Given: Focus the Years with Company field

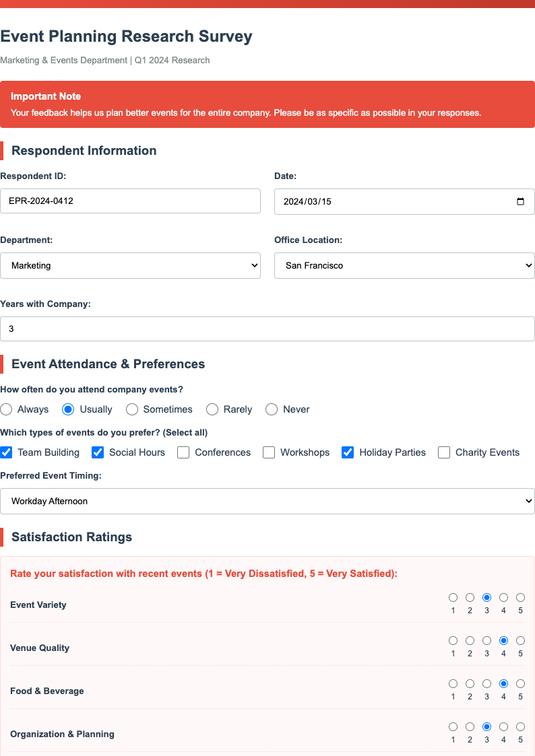Looking at the screenshot, I should tap(267, 329).
